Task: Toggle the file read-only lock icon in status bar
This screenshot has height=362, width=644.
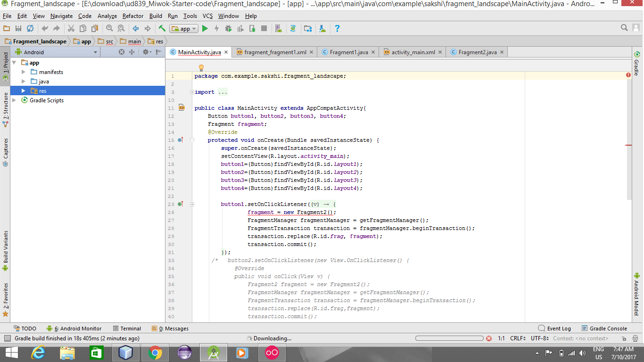Action: 624,338
